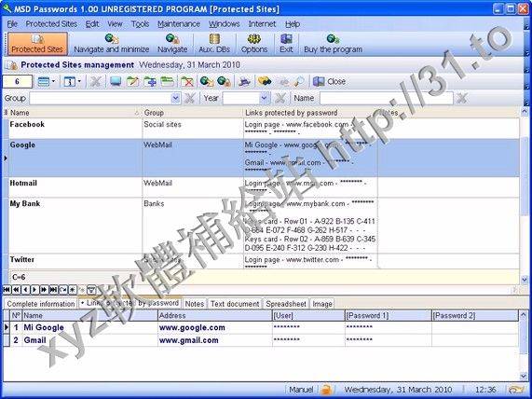The width and height of the screenshot is (532, 399).
Task: Click the scissors cut icon in toolbar
Action: pos(96,81)
